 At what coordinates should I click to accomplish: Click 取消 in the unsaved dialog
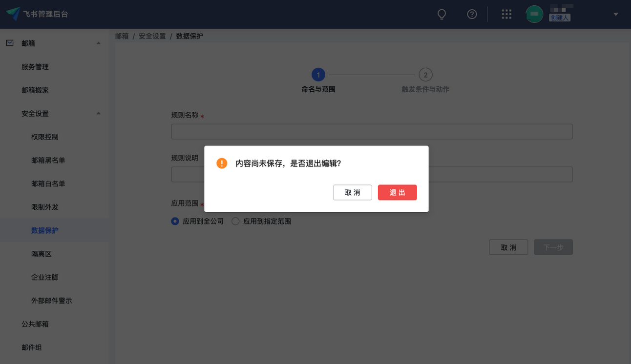353,192
